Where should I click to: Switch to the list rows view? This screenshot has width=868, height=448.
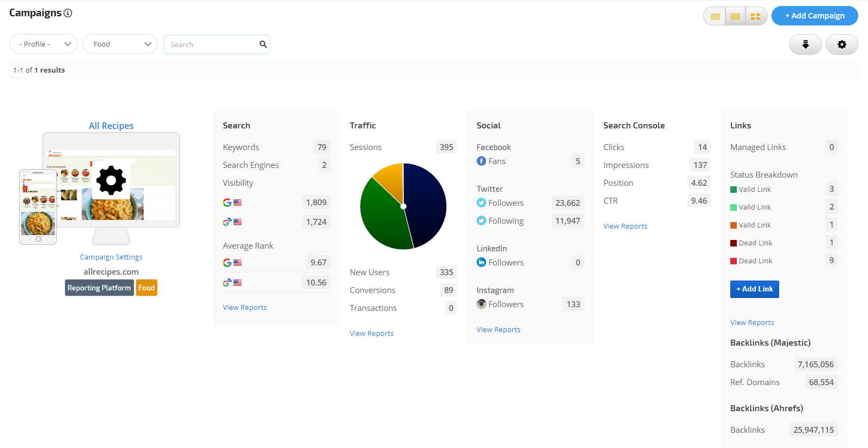tap(735, 16)
